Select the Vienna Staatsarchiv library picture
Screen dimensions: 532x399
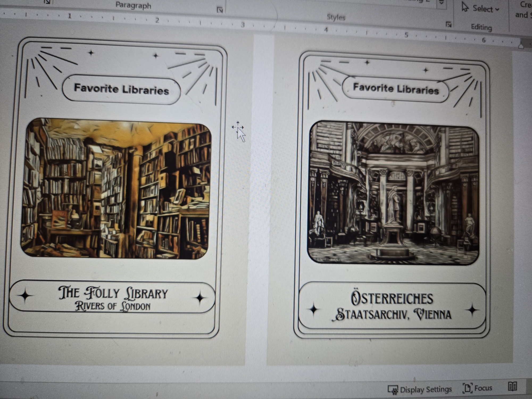click(393, 193)
